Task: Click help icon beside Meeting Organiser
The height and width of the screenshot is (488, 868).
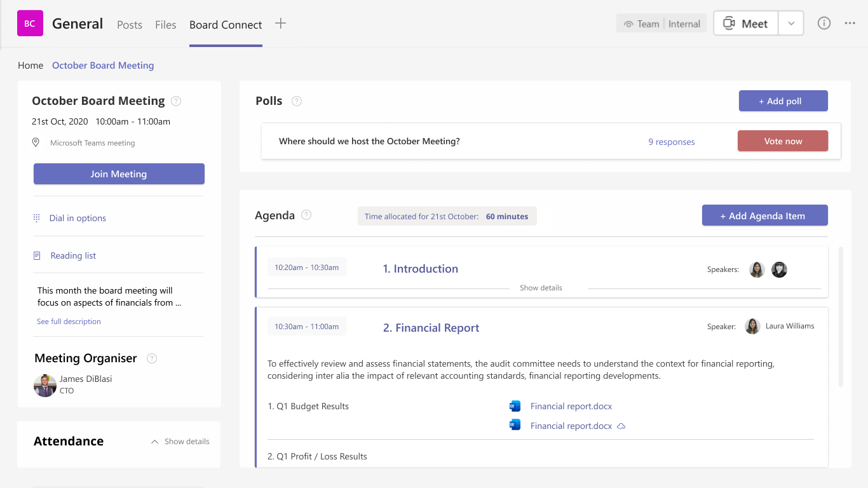Action: point(152,358)
